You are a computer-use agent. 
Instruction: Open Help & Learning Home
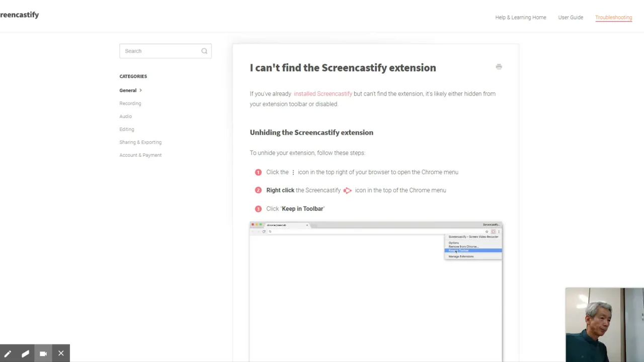(520, 17)
